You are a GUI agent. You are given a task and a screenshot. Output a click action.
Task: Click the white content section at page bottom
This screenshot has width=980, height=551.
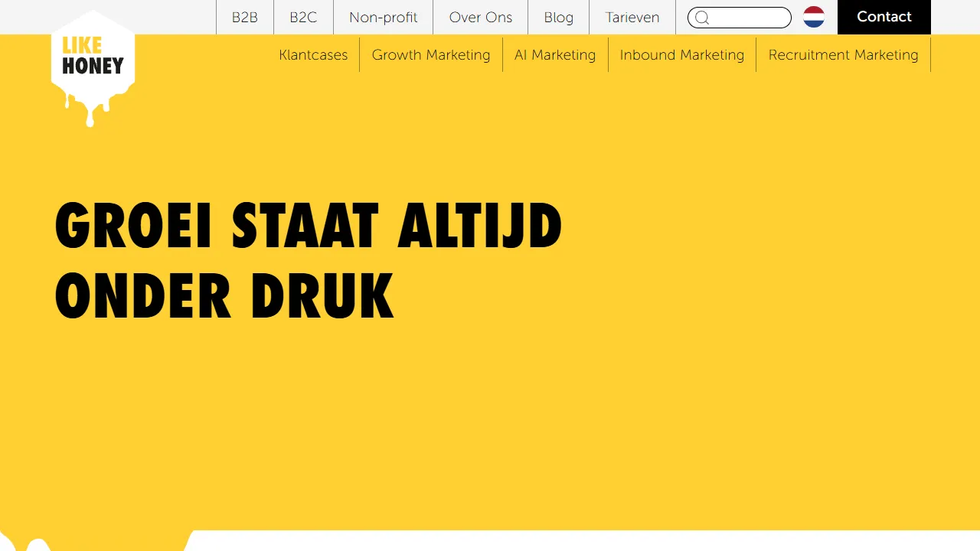pyautogui.click(x=582, y=542)
